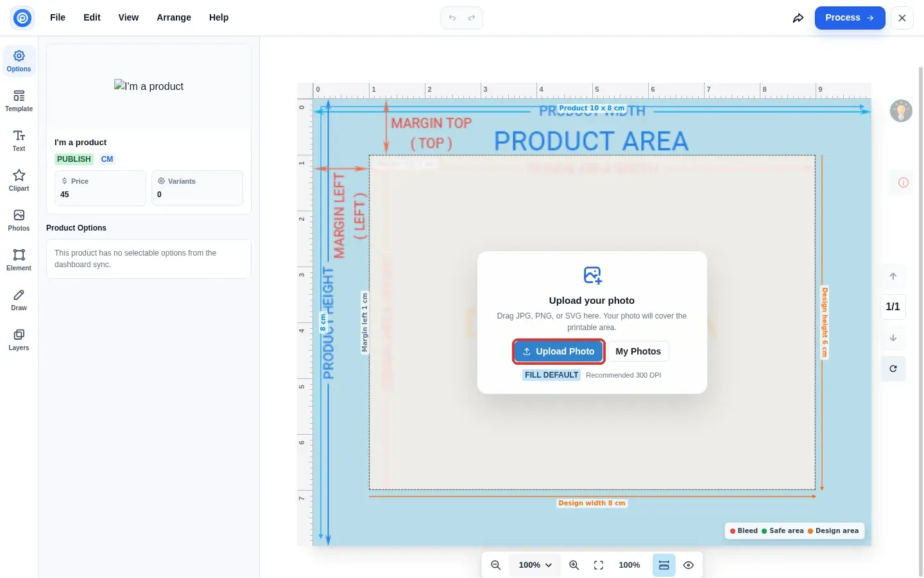Click the refresh canvas icon
This screenshot has height=578, width=924.
coord(893,369)
